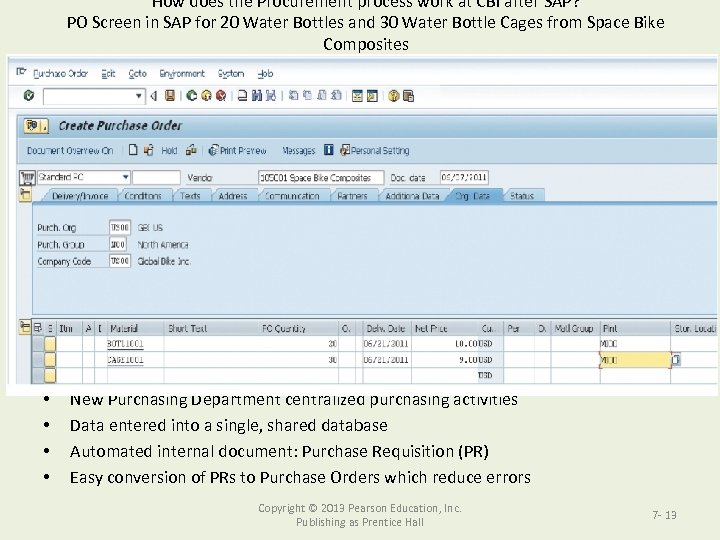720x540 pixels.
Task: Click the Hold button
Action: [x=169, y=151]
